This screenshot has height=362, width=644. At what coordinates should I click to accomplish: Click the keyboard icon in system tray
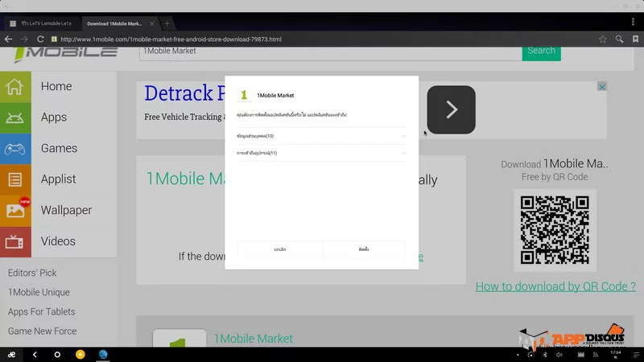click(580, 355)
